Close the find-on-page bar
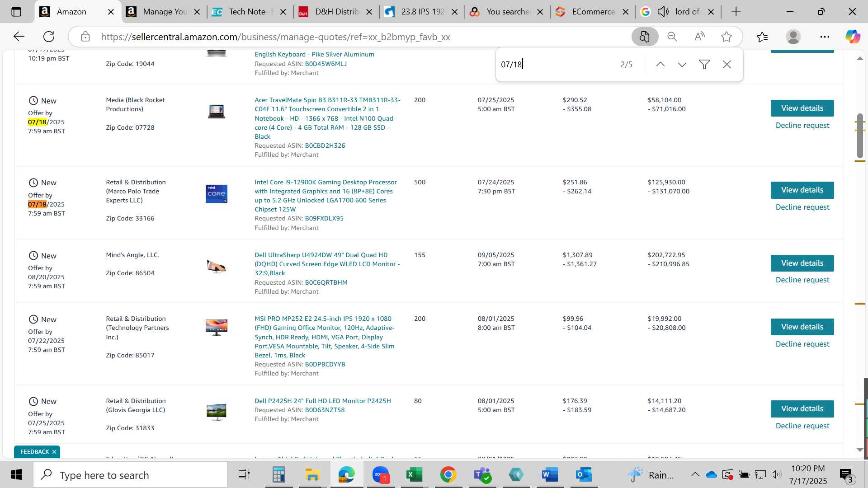The width and height of the screenshot is (868, 488). (727, 65)
